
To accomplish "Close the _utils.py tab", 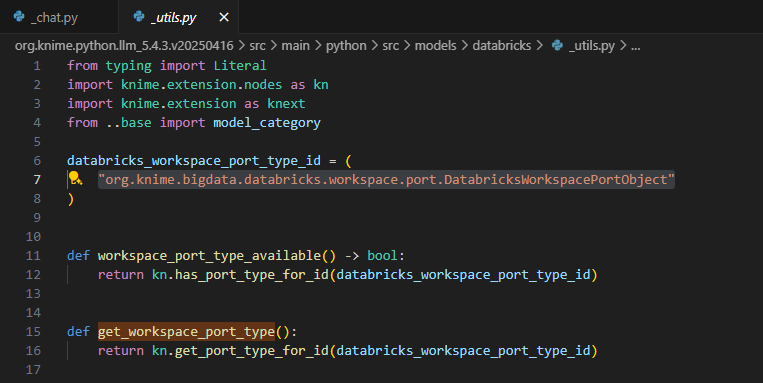I will [x=224, y=18].
